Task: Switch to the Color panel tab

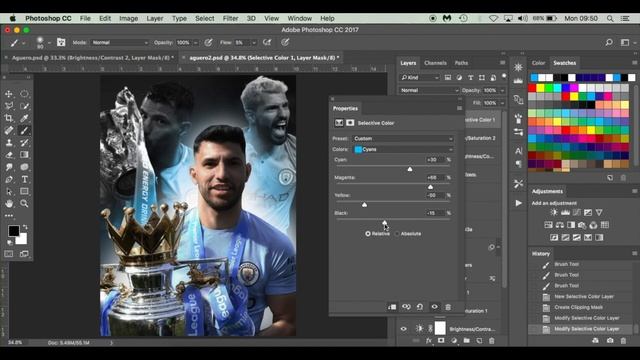Action: click(x=538, y=63)
